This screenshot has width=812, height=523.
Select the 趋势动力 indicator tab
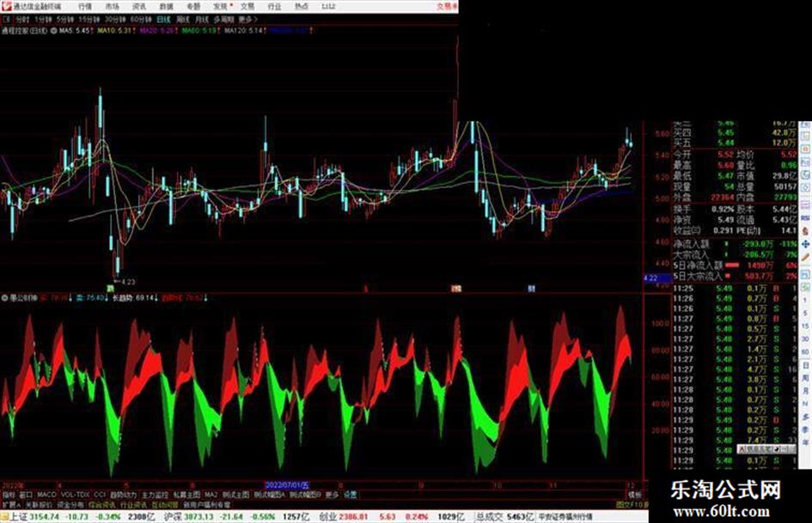coord(124,495)
